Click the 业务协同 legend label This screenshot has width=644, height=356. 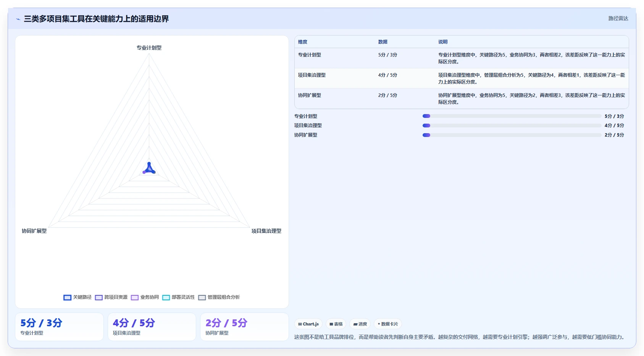150,297
